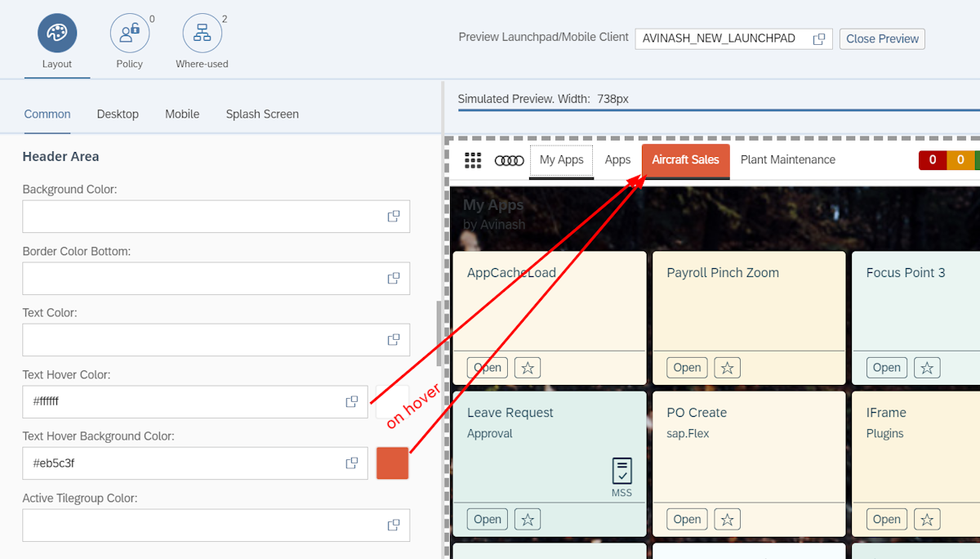Click the four-rings logo in preview header
This screenshot has width=980, height=559.
(x=510, y=160)
